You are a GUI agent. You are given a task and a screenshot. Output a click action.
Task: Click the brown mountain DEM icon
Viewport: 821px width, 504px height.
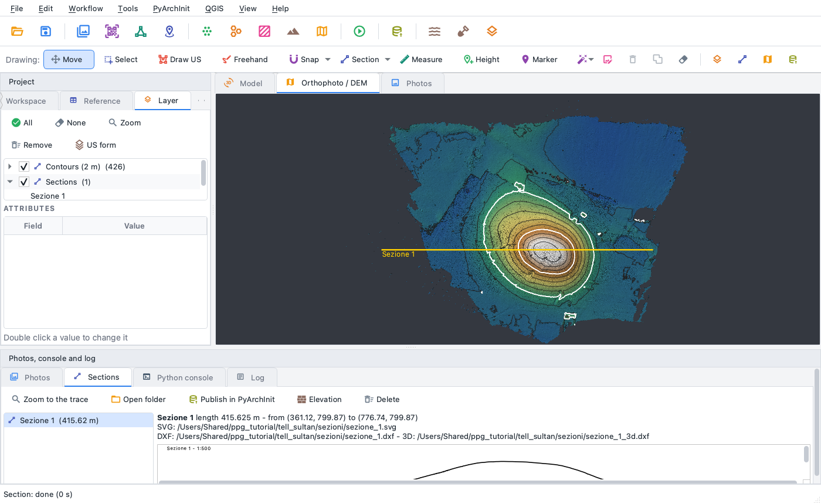click(293, 32)
